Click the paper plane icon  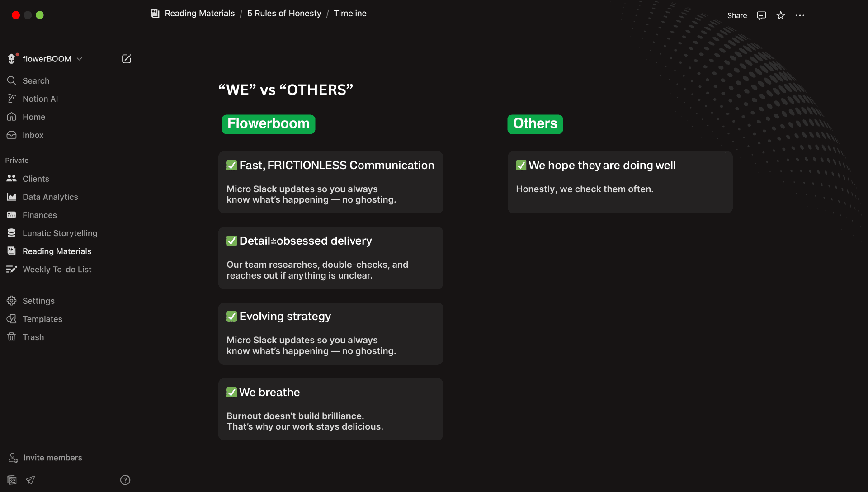(30, 480)
